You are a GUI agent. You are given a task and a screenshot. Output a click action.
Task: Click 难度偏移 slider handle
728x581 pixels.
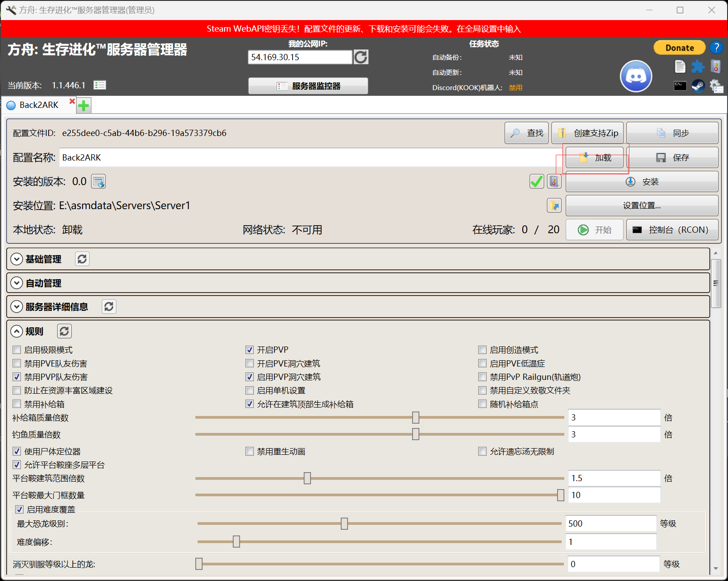[236, 542]
